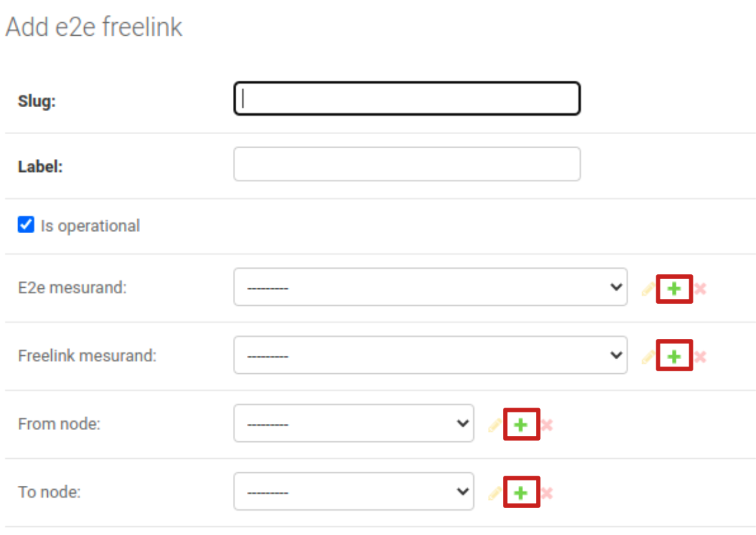This screenshot has width=756, height=535.
Task: Edit the selected E2e mesurand
Action: pos(648,289)
